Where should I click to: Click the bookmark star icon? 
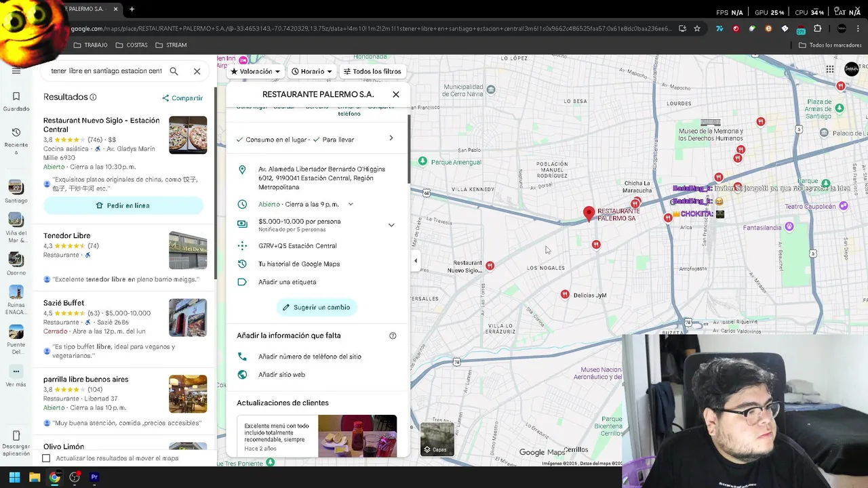(696, 28)
